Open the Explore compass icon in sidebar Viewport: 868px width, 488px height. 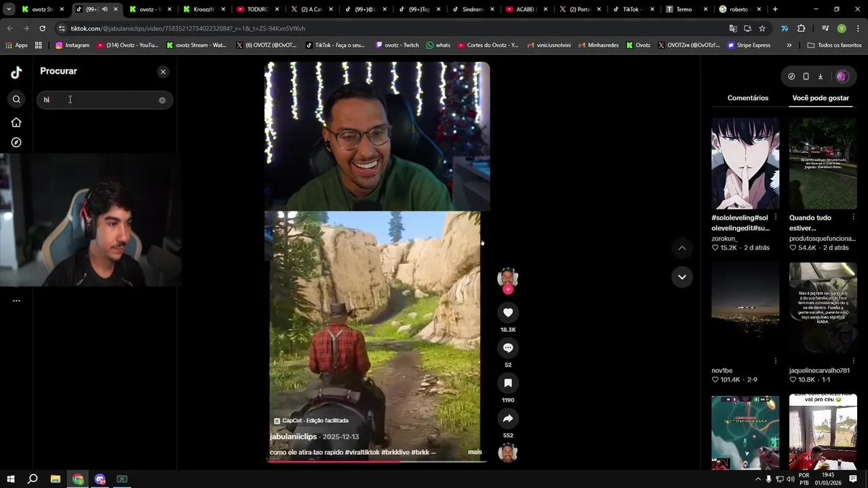coord(16,143)
